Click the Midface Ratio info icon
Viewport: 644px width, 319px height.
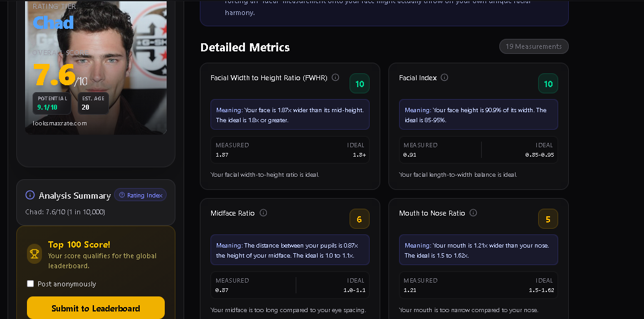[x=263, y=213]
